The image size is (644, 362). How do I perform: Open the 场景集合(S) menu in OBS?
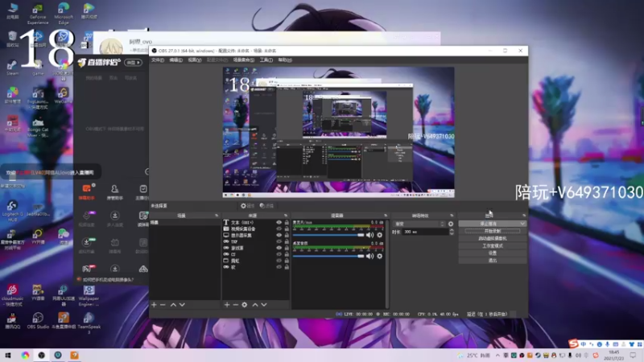[x=244, y=60]
